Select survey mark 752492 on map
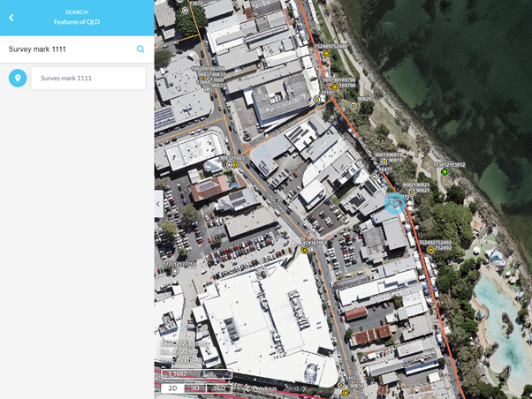 click(430, 250)
